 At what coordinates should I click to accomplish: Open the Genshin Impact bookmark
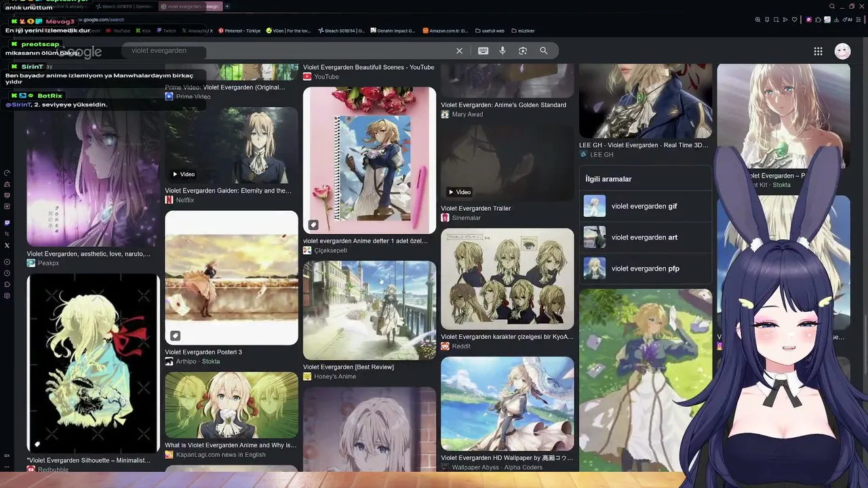pyautogui.click(x=393, y=30)
